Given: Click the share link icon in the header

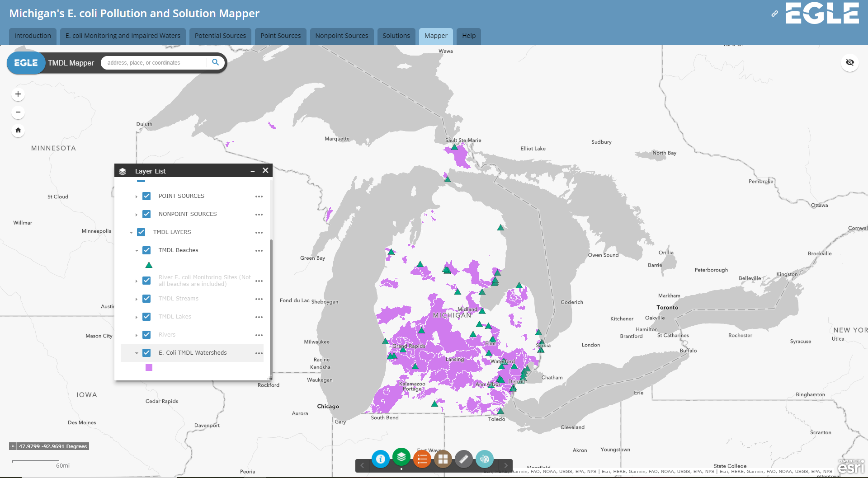Looking at the screenshot, I should click(x=774, y=14).
